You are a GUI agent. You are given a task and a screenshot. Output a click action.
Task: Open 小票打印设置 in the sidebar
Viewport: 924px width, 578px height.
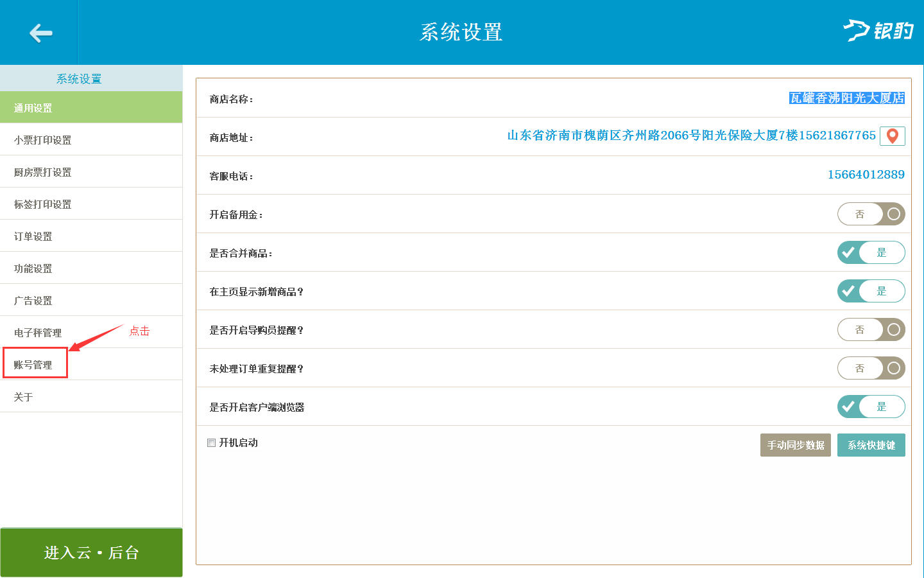click(91, 139)
